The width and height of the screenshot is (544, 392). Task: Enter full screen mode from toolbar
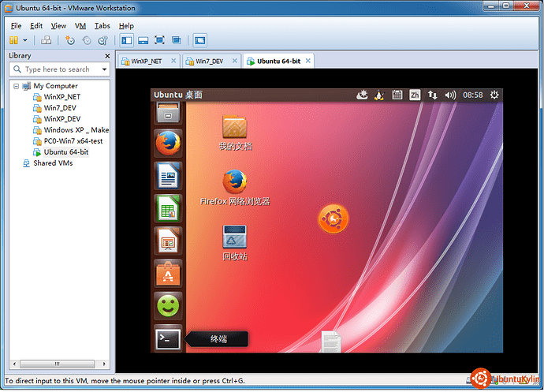(159, 39)
